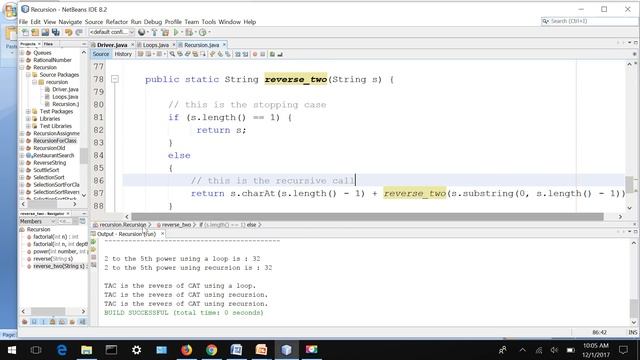Click the Previous Bookmark editor icon
The width and height of the screenshot is (640, 360).
pyautogui.click(x=212, y=54)
